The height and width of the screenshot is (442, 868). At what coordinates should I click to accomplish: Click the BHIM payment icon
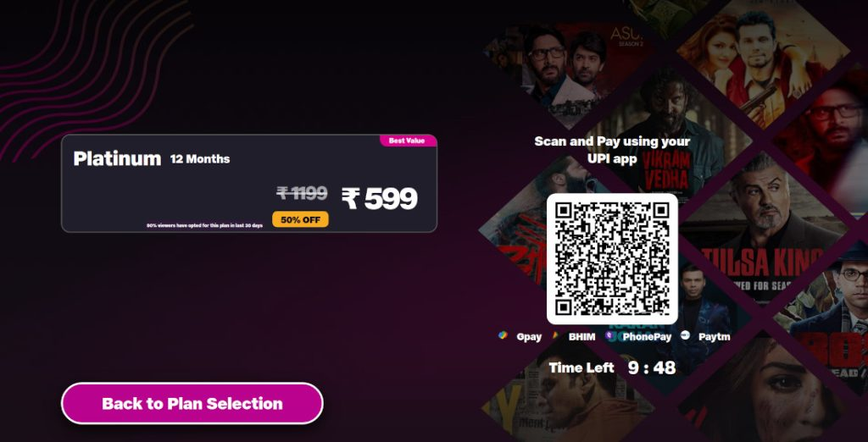click(554, 335)
